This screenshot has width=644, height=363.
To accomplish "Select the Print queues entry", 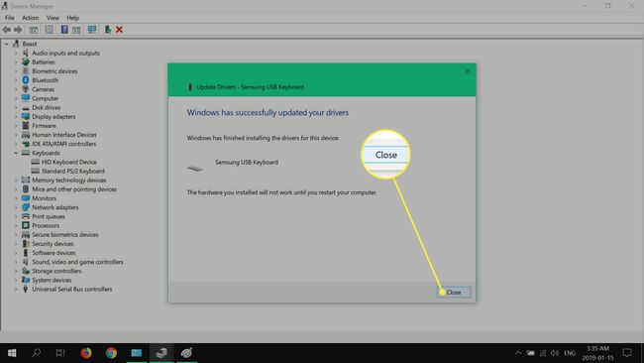I will (x=49, y=216).
